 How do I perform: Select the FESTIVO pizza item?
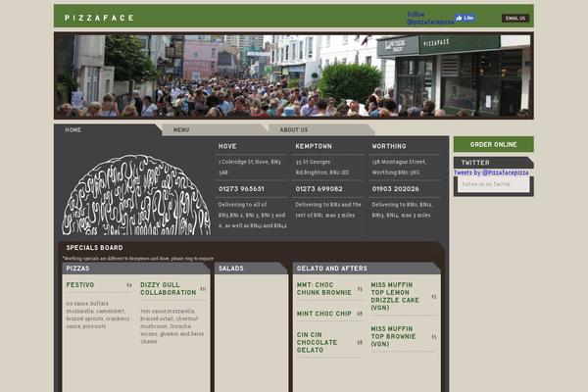80,285
